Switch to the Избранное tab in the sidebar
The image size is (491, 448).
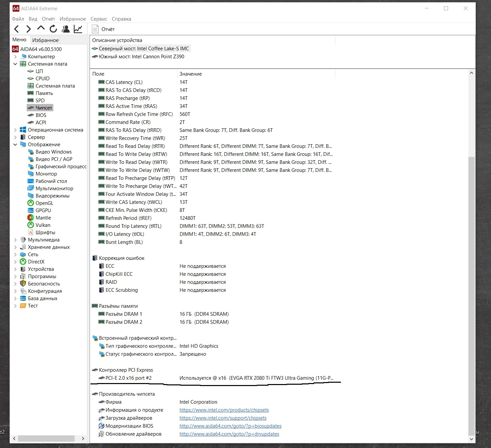pos(45,40)
